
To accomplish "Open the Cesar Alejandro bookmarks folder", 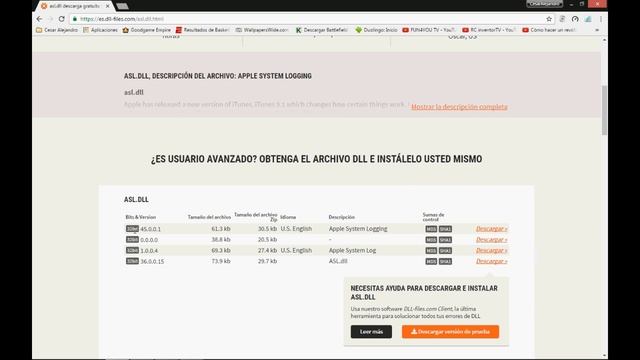I will click(x=57, y=30).
